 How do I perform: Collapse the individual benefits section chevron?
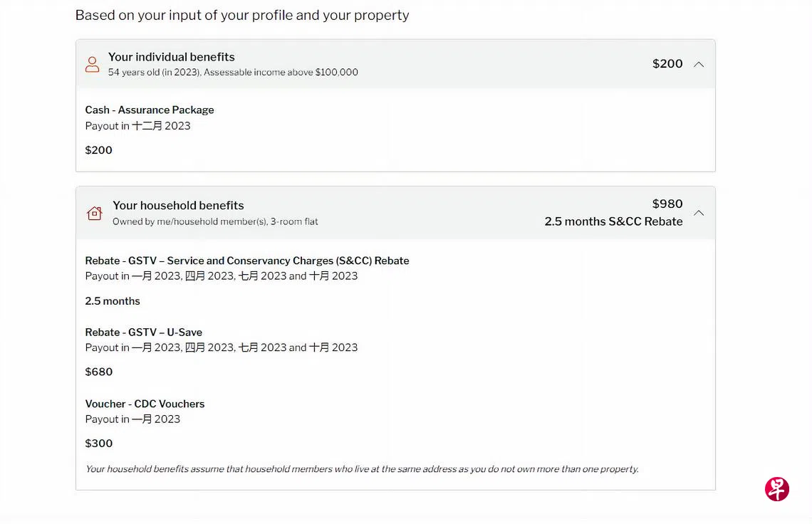699,64
